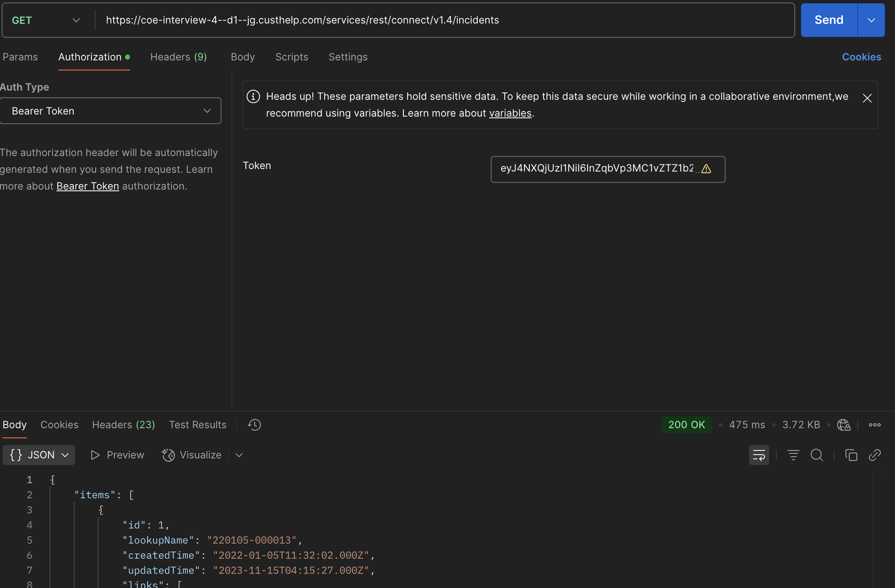Switch to the Headers (9) request tab

tap(178, 57)
